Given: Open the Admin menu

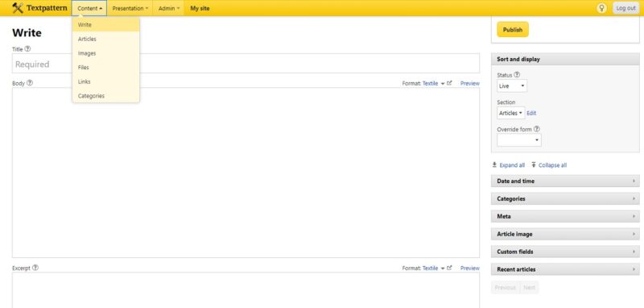Looking at the screenshot, I should (x=169, y=8).
